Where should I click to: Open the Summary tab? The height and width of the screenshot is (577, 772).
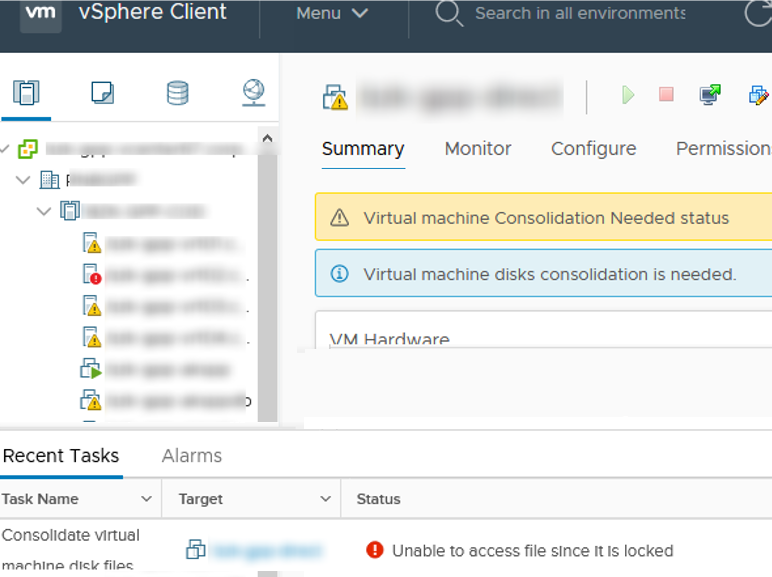[363, 149]
